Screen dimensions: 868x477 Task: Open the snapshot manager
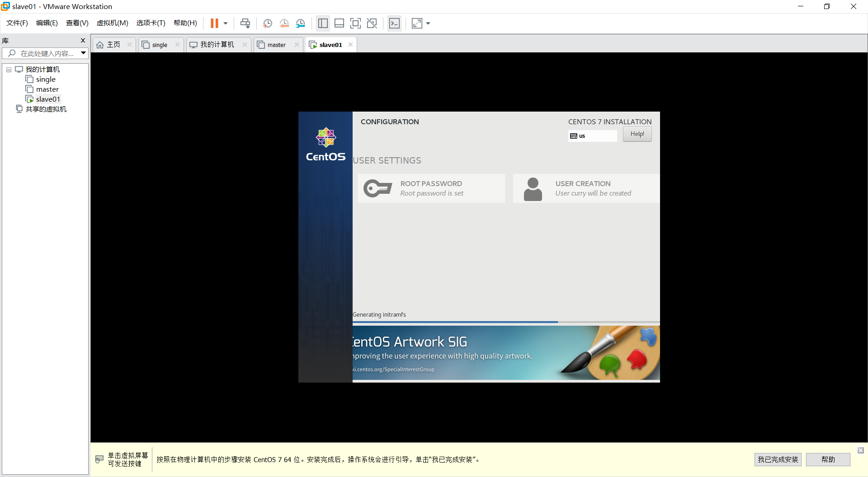point(301,23)
